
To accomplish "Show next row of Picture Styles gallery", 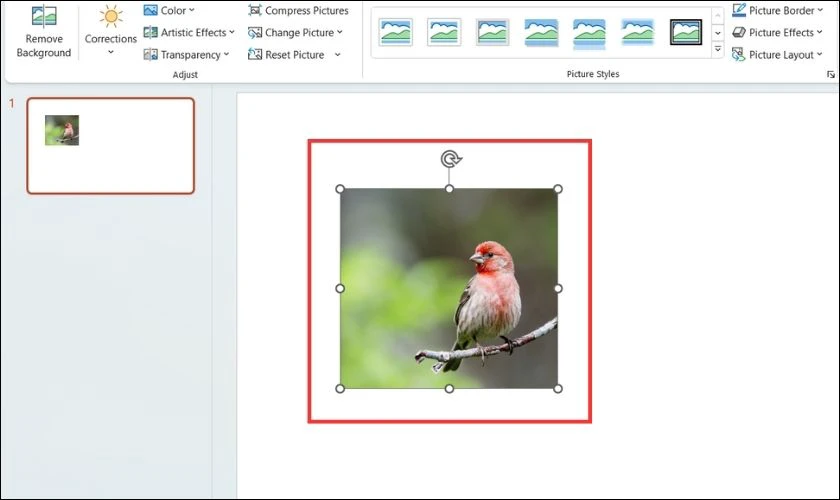I will tap(718, 33).
